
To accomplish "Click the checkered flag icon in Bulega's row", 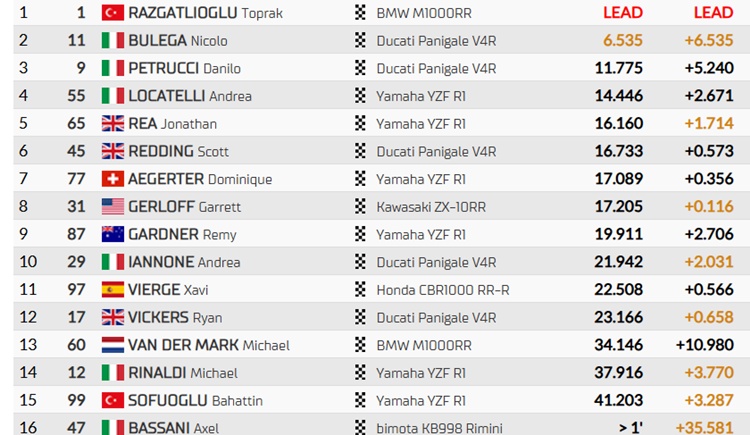I will click(360, 40).
